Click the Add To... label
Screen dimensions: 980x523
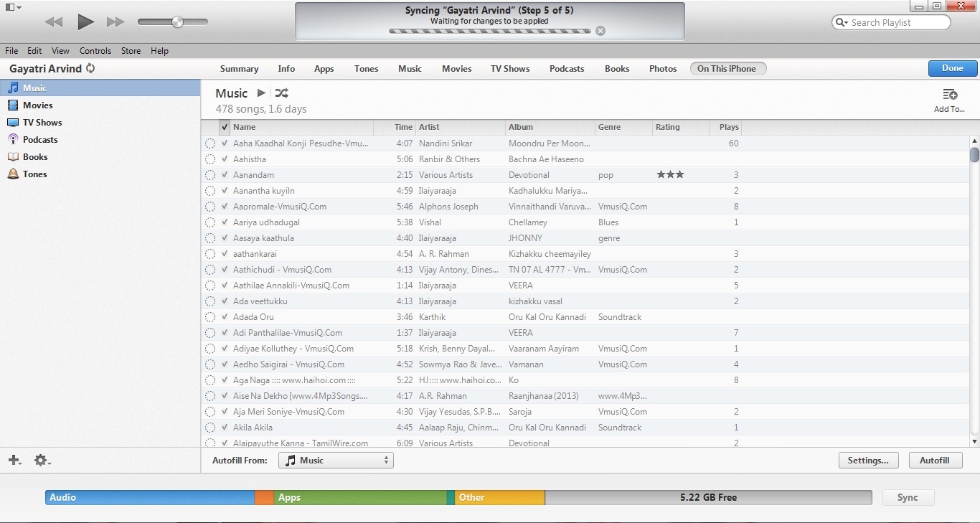tap(949, 110)
